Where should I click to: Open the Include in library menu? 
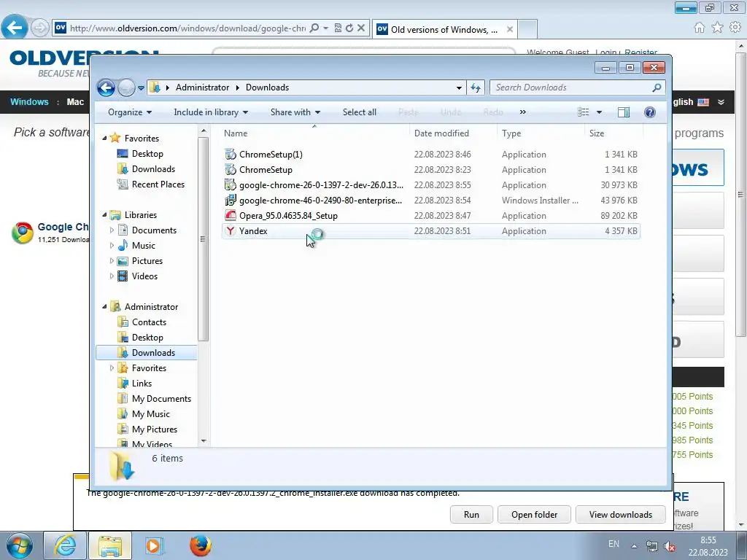211,112
